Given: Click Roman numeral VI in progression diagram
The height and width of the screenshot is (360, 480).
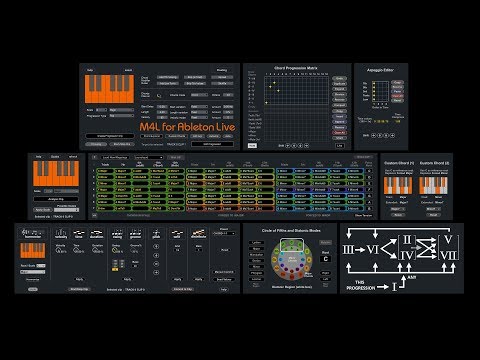Looking at the screenshot, I should point(372,249).
